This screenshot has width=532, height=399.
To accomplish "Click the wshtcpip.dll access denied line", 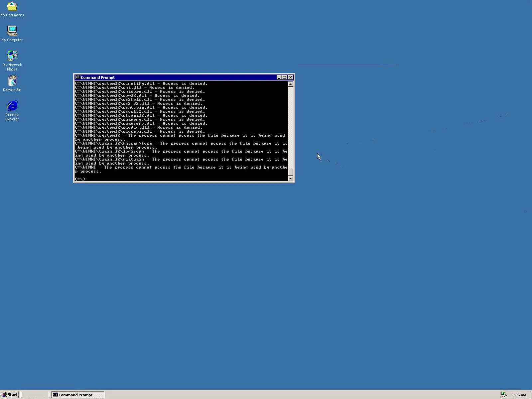I will point(141,107).
